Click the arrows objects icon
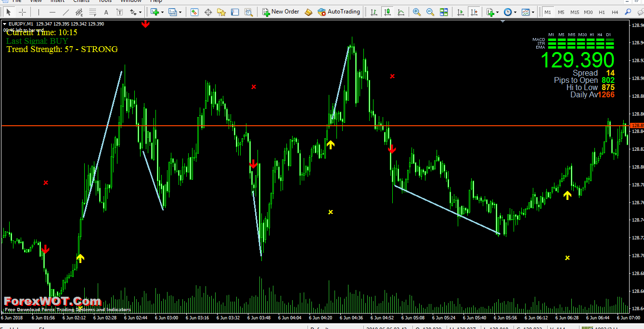The height and width of the screenshot is (329, 644). pos(133,12)
